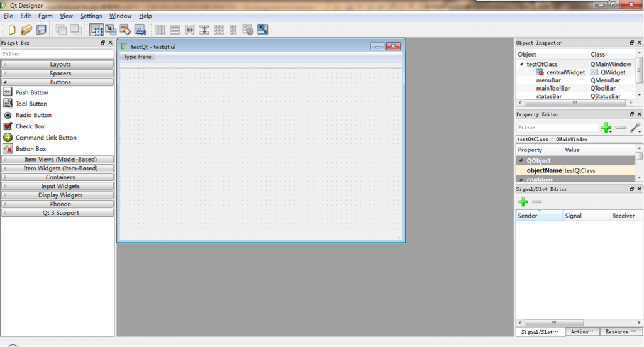
Task: Open Property Editor configure wrench menu
Action: (x=635, y=128)
